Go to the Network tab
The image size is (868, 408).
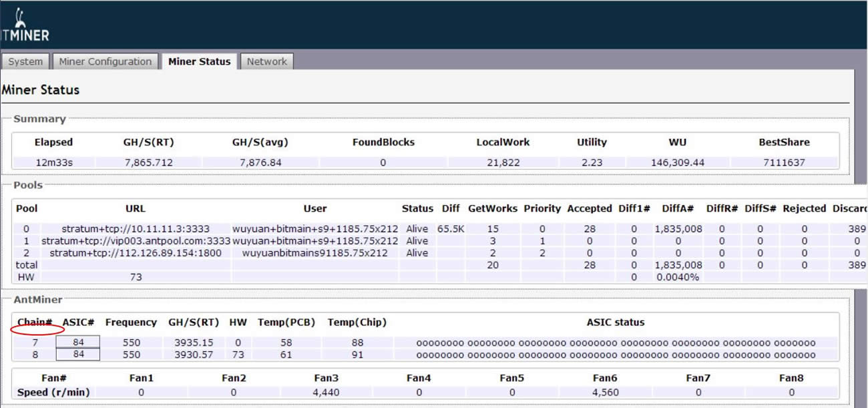point(266,61)
